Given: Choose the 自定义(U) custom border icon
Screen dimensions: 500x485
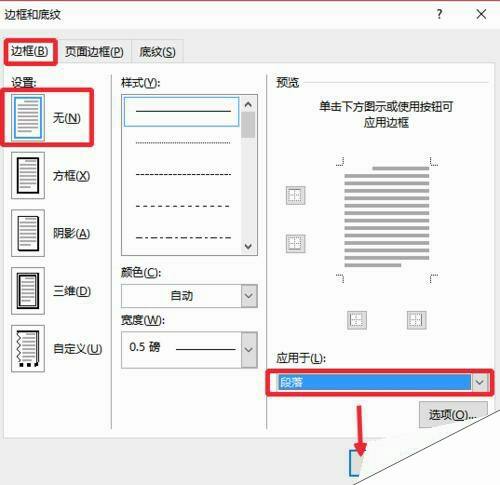Looking at the screenshot, I should click(28, 348).
